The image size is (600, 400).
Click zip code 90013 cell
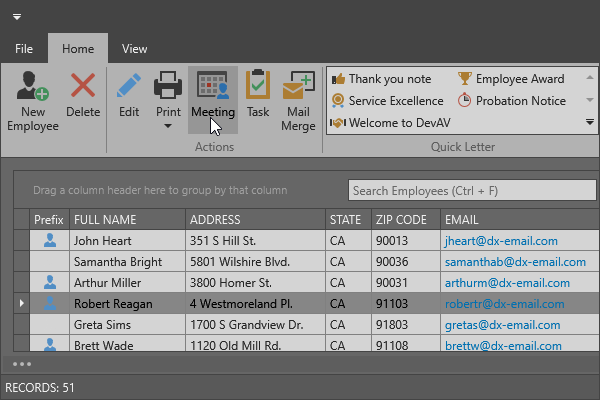(x=406, y=241)
